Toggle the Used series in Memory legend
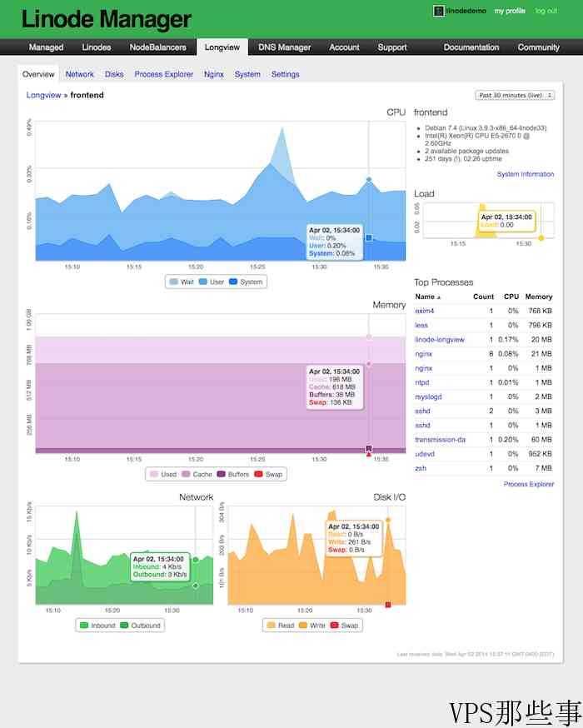The image size is (583, 728). tap(163, 475)
